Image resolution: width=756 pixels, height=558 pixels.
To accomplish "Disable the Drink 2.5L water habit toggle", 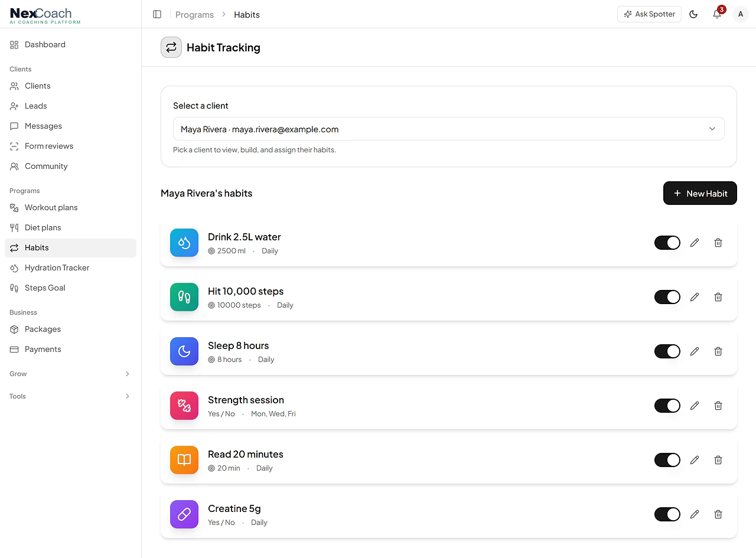I will pyautogui.click(x=667, y=243).
